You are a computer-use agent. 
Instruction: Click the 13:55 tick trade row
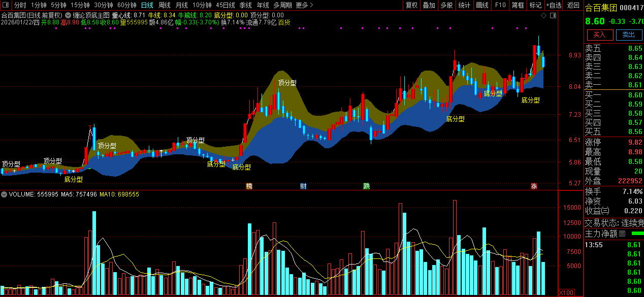pyautogui.click(x=614, y=245)
